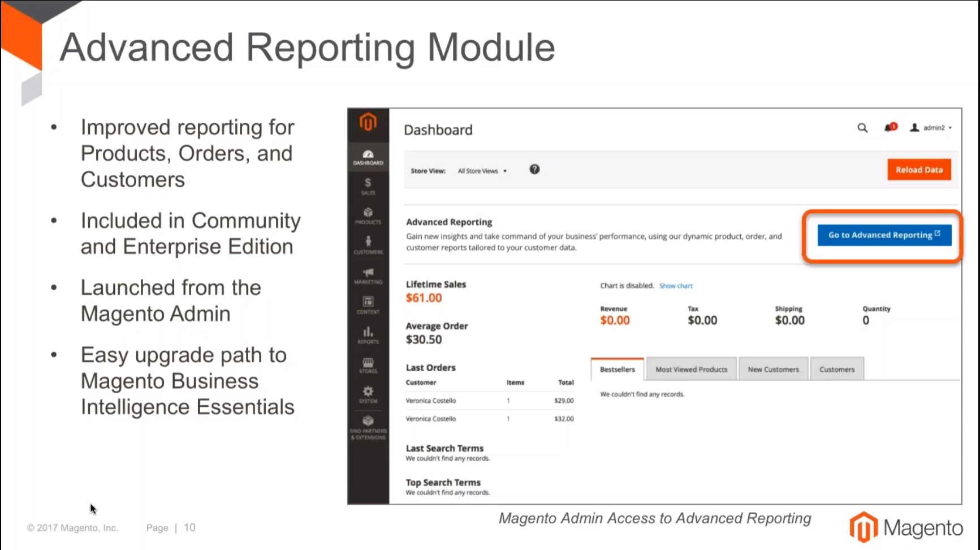980x550 pixels.
Task: Click the Customer column header in Last Orders
Action: point(421,383)
